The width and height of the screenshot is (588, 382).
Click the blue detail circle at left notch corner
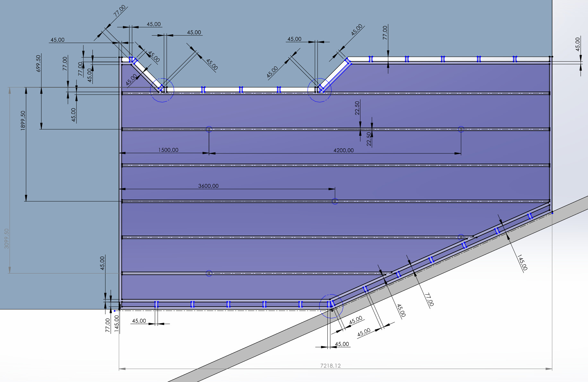point(162,90)
